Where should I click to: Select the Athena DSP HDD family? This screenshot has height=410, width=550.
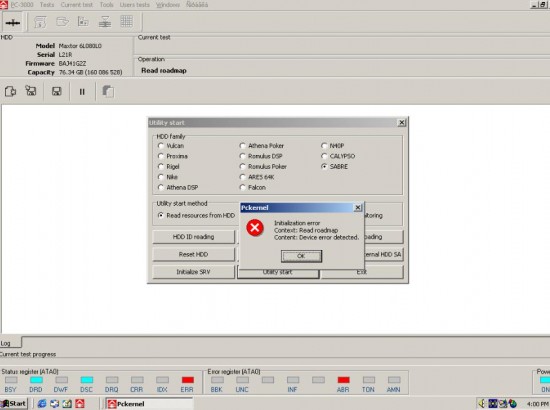(x=161, y=188)
